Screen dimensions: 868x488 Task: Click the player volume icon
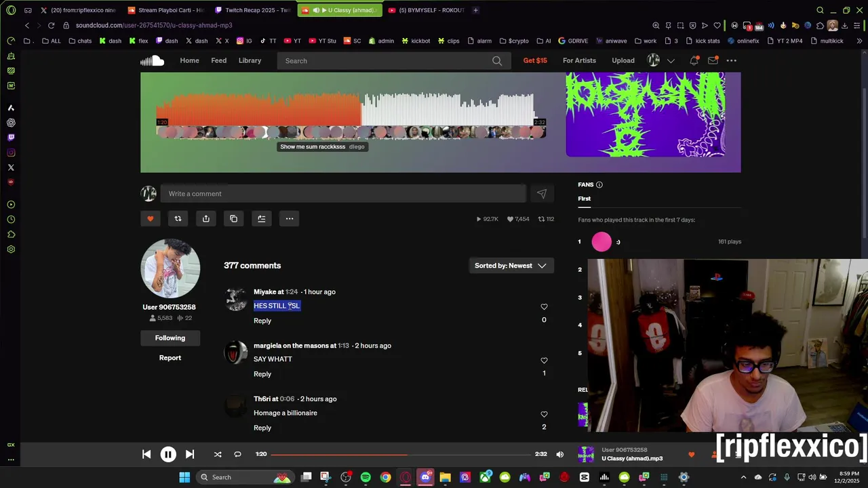pyautogui.click(x=560, y=454)
